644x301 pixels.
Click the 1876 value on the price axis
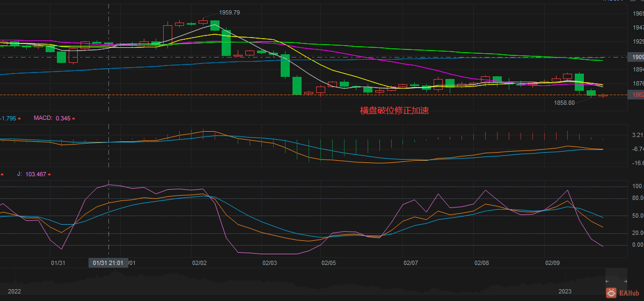pyautogui.click(x=638, y=84)
